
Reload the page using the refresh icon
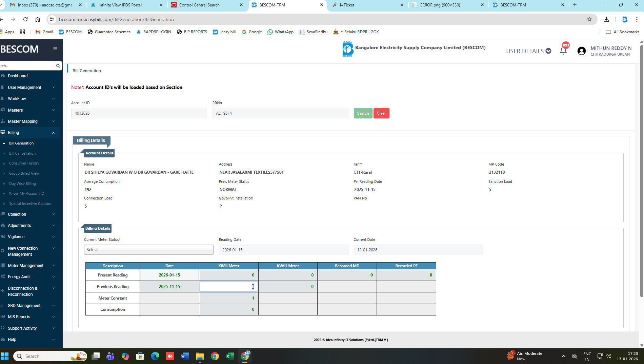(25, 19)
